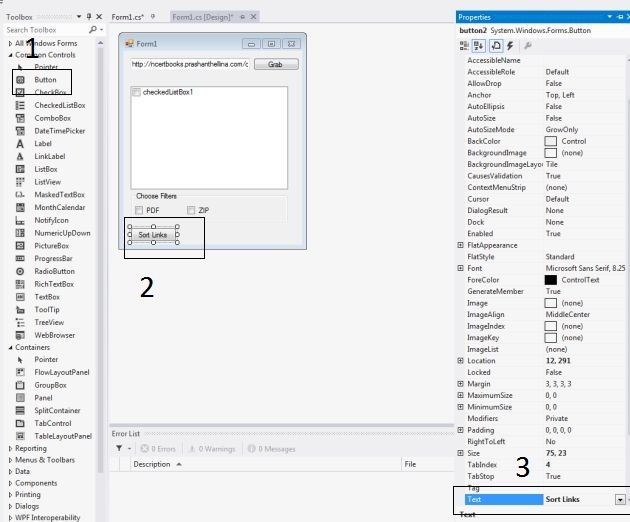Collapse the Common Controls group
Screen dimensions: 630x522
10,55
